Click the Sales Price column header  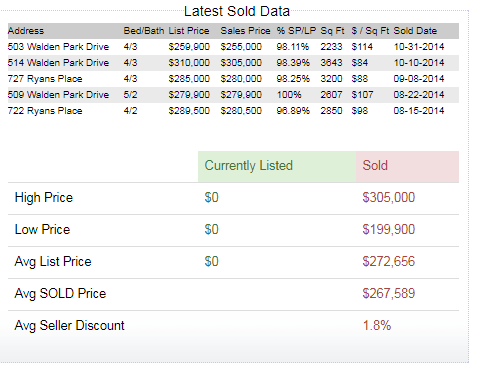(x=245, y=31)
